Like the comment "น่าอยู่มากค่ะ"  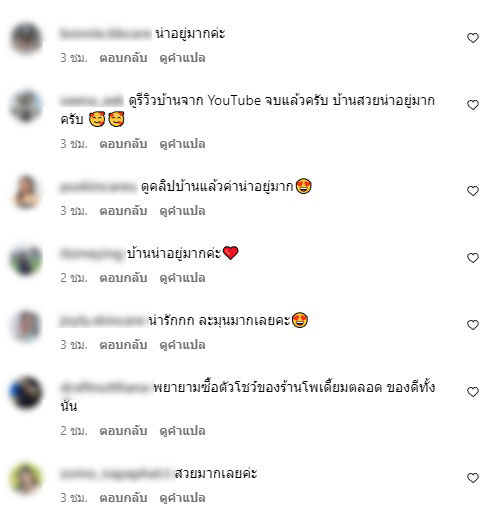[x=473, y=38]
